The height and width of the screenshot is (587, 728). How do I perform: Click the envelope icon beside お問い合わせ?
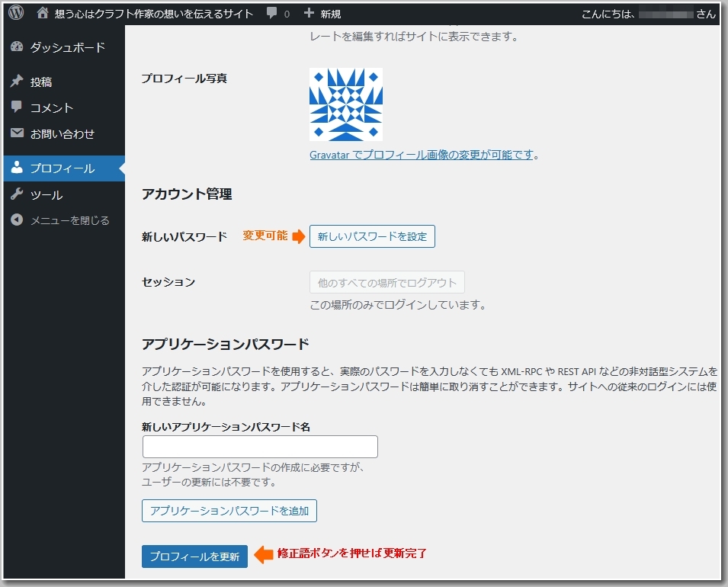pos(17,133)
